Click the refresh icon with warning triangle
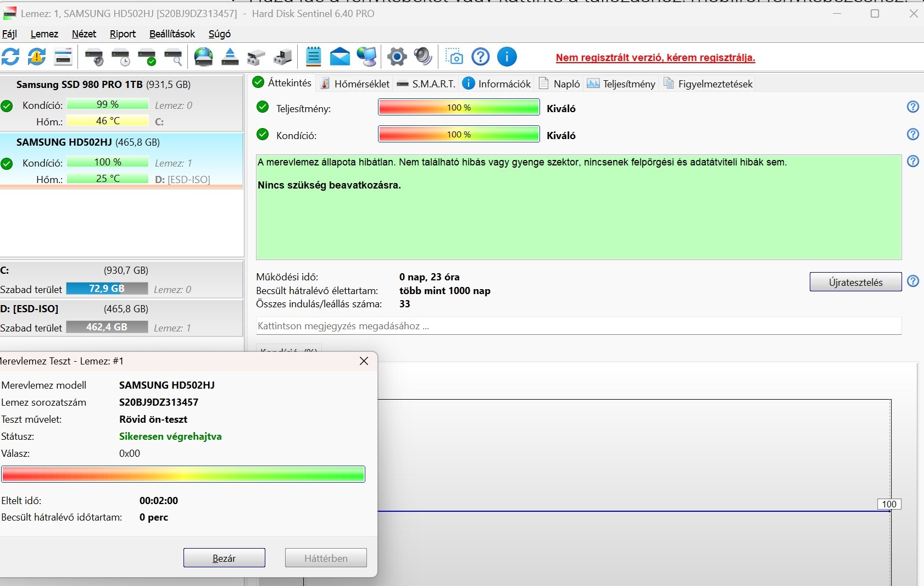Viewport: 924px width, 586px height. [x=37, y=57]
